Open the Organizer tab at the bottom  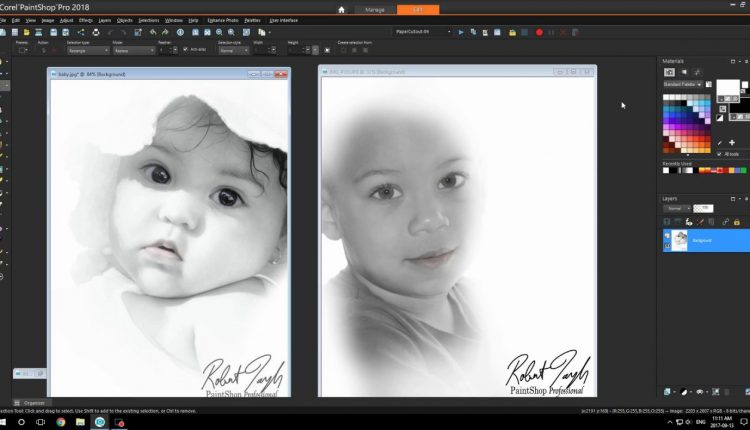pyautogui.click(x=31, y=403)
